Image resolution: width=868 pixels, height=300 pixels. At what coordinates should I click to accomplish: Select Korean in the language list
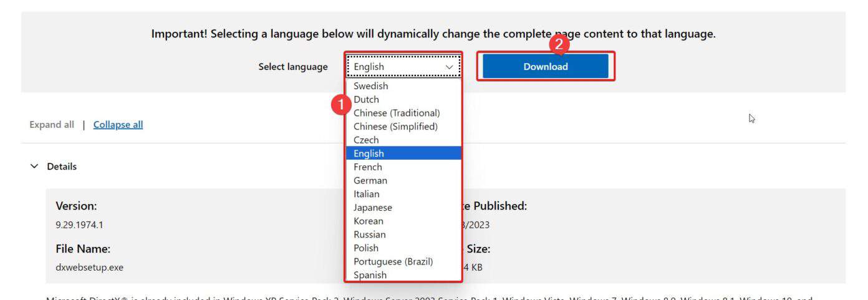click(x=369, y=221)
